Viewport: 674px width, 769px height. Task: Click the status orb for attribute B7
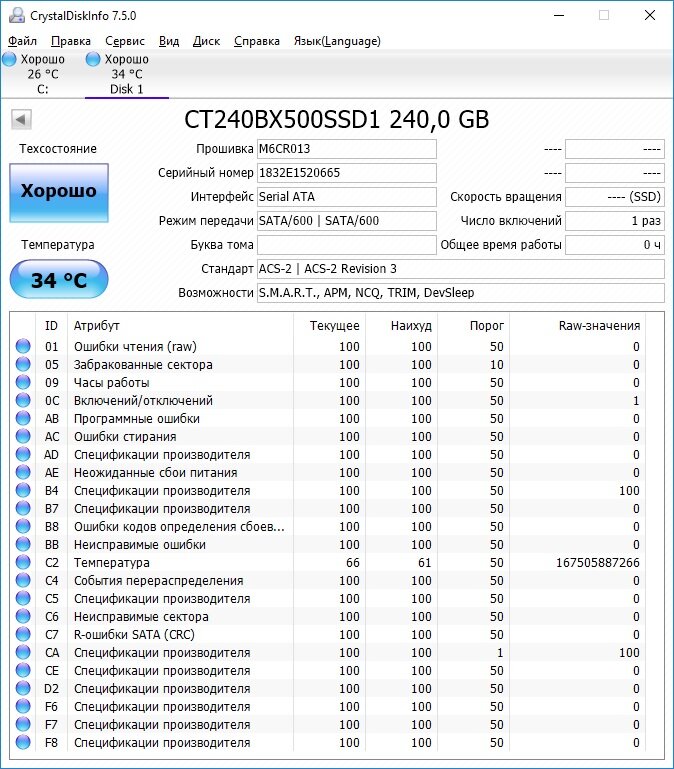pos(23,508)
